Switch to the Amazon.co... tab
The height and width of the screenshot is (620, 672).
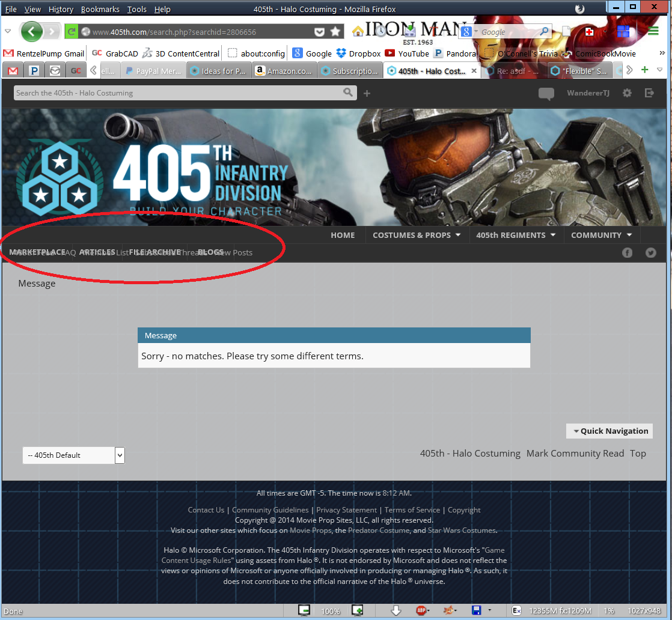(284, 71)
